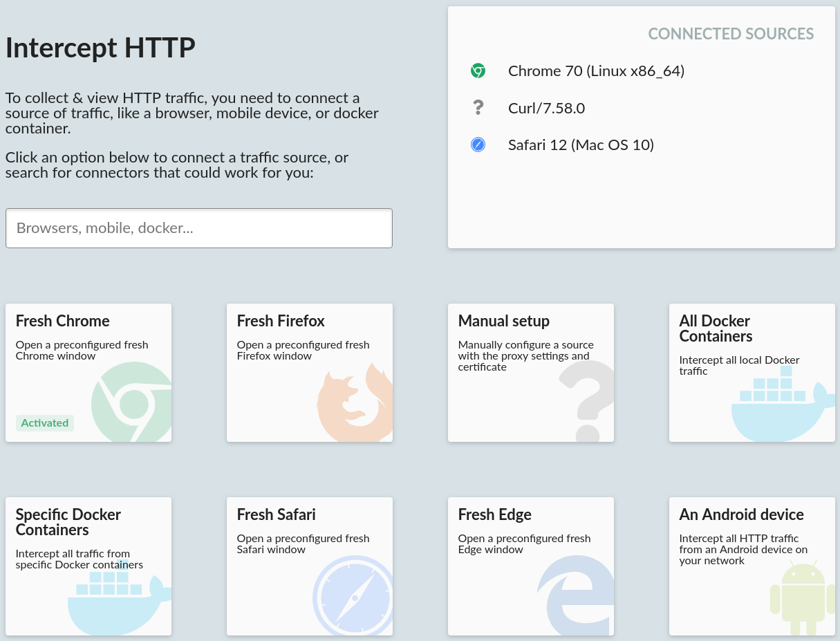This screenshot has width=840, height=641.
Task: Select Chrome 70 (Linux x86_64) source entry
Action: [x=596, y=71]
